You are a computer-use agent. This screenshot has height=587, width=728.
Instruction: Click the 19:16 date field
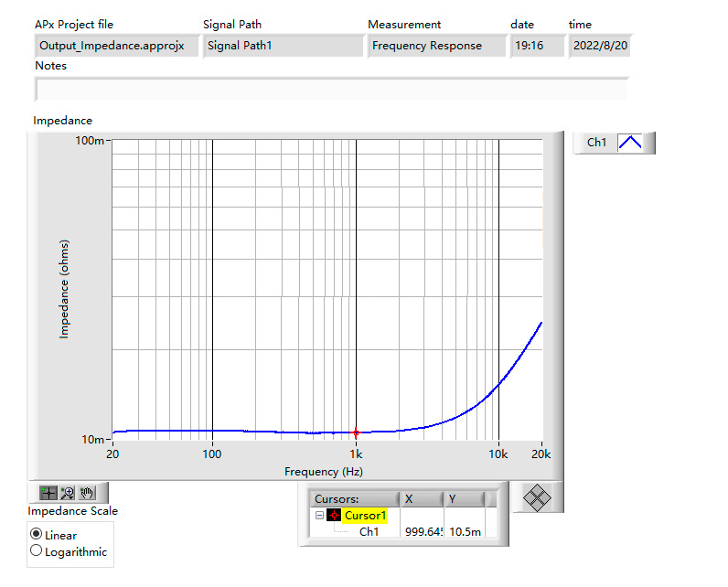[x=537, y=46]
